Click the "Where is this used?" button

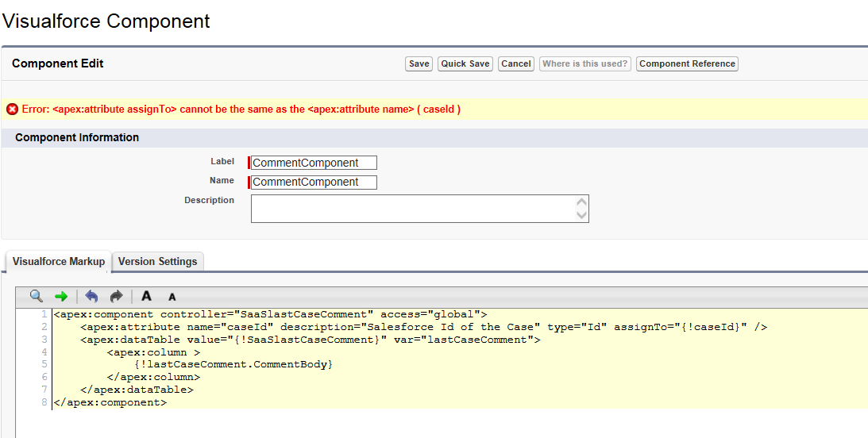[x=585, y=63]
